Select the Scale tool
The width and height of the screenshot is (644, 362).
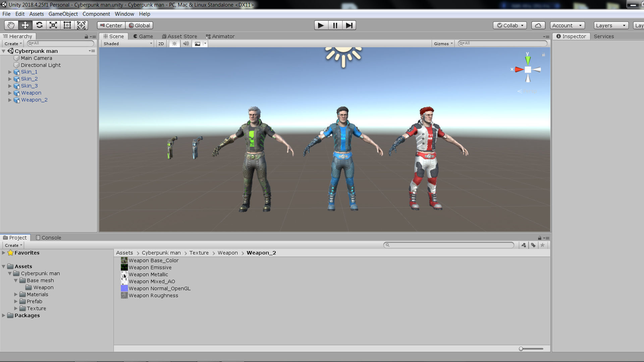tap(53, 25)
